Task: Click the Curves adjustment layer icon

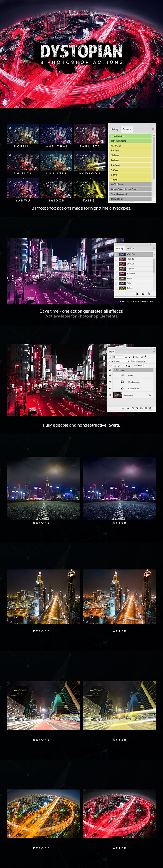Action: 122,375
